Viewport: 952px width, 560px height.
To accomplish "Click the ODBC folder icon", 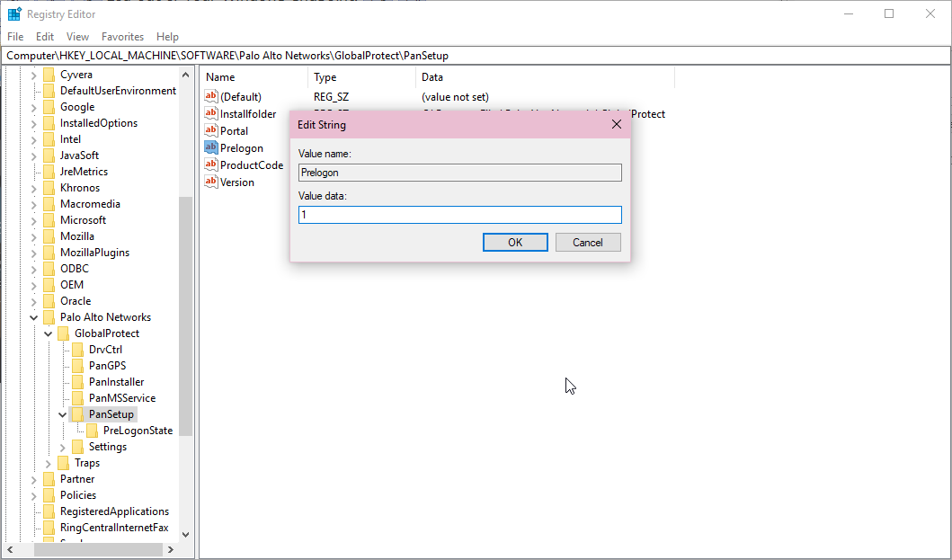I will pos(49,269).
